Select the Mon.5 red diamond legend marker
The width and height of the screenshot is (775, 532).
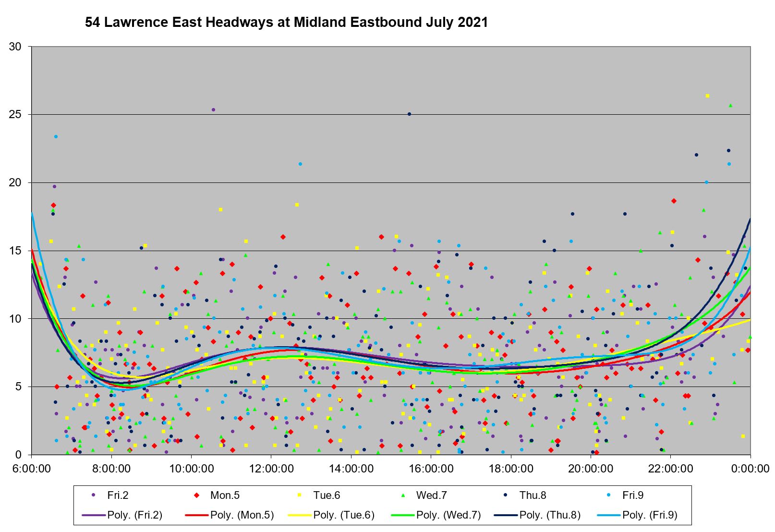pyautogui.click(x=196, y=495)
